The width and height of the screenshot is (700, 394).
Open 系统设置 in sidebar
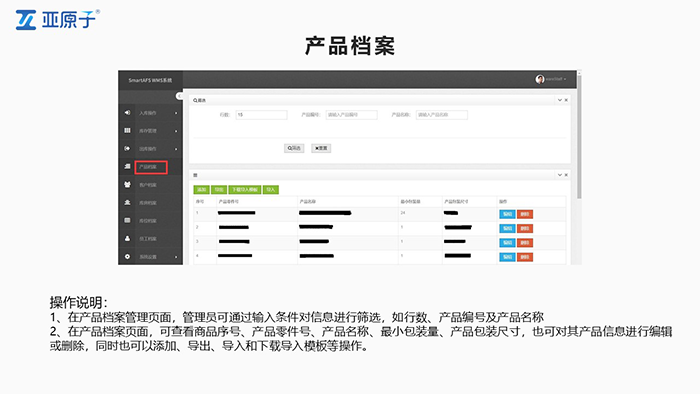(148, 257)
